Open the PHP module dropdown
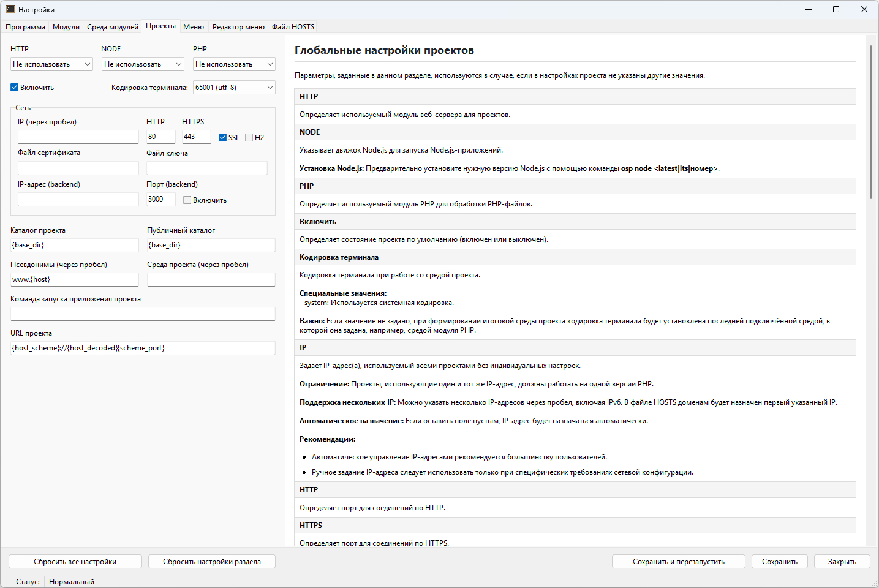Image resolution: width=879 pixels, height=588 pixels. tap(234, 64)
